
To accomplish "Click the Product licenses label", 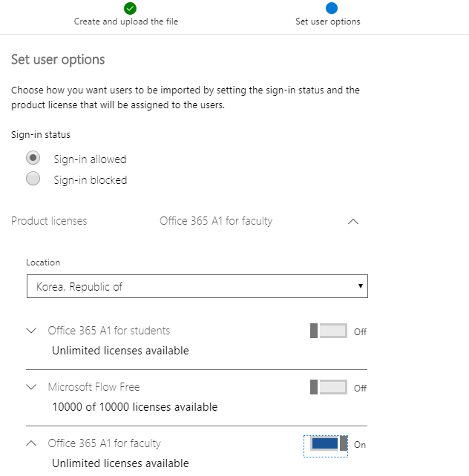I will [x=49, y=221].
